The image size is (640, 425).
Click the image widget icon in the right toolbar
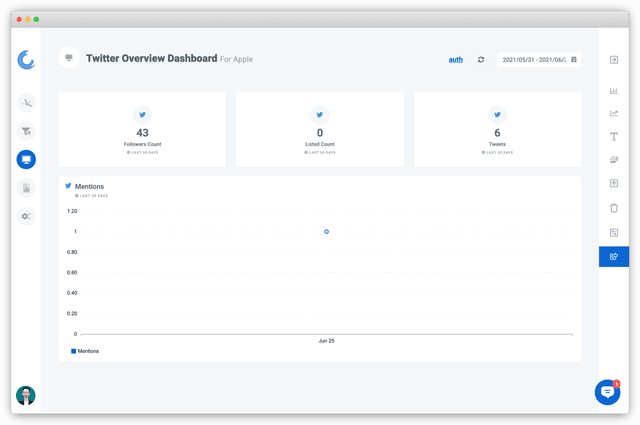tap(613, 160)
